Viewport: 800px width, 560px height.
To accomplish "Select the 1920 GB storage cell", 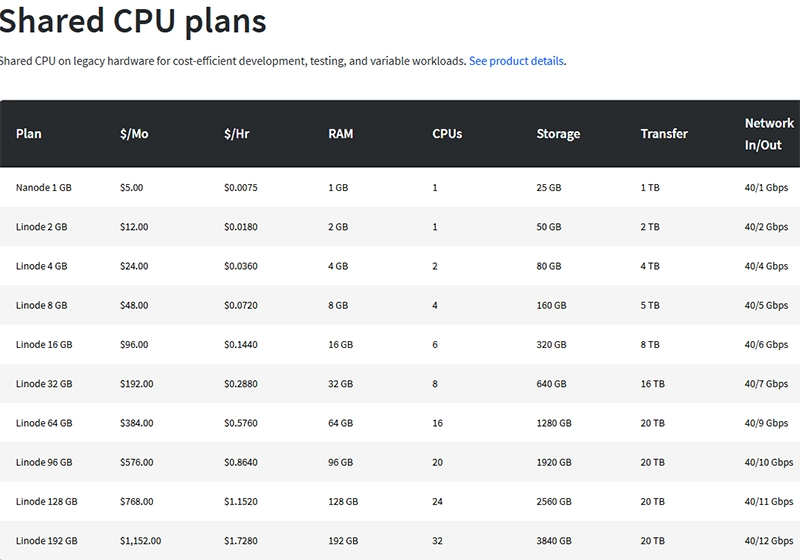I will pos(554,463).
